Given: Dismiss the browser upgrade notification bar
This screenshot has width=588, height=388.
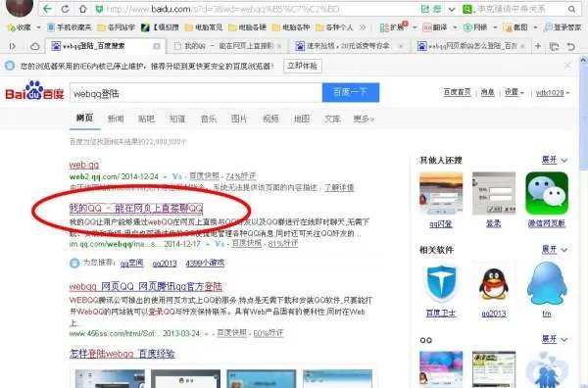Looking at the screenshot, I should tap(567, 66).
